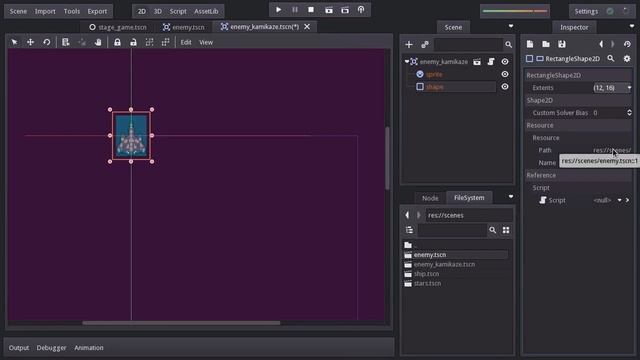Create a new resource in the Inspector
The image size is (640, 360).
coord(530,44)
